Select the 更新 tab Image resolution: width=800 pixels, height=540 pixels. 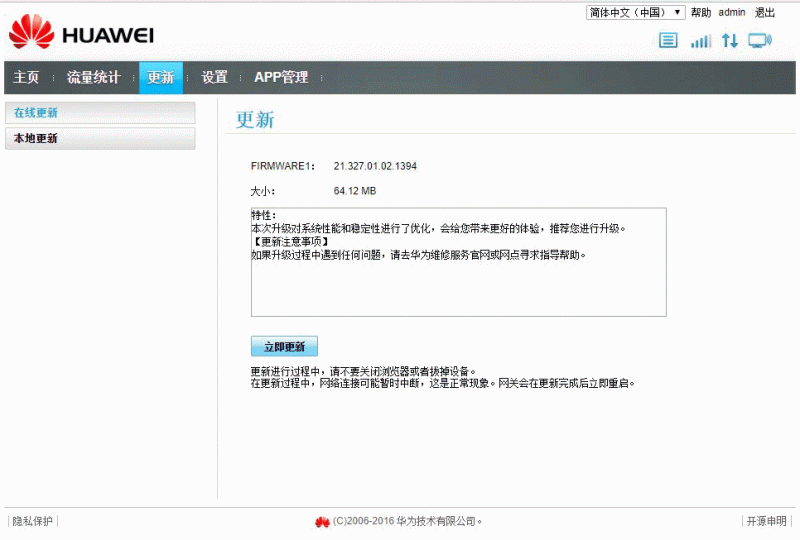pyautogui.click(x=161, y=78)
